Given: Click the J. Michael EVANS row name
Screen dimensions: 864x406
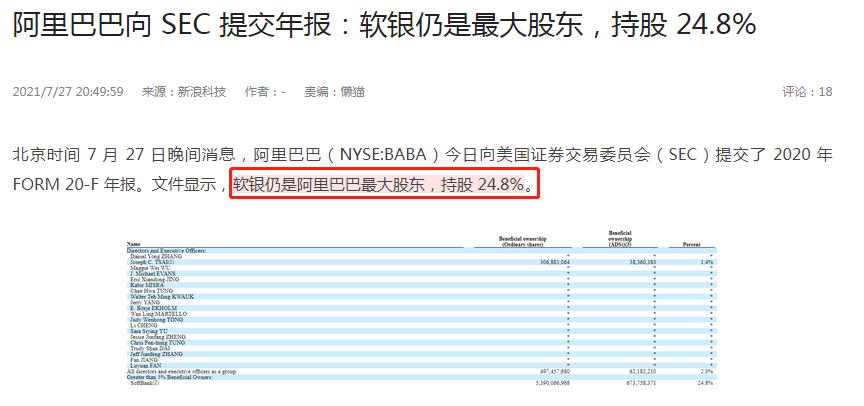Looking at the screenshot, I should [x=153, y=273].
